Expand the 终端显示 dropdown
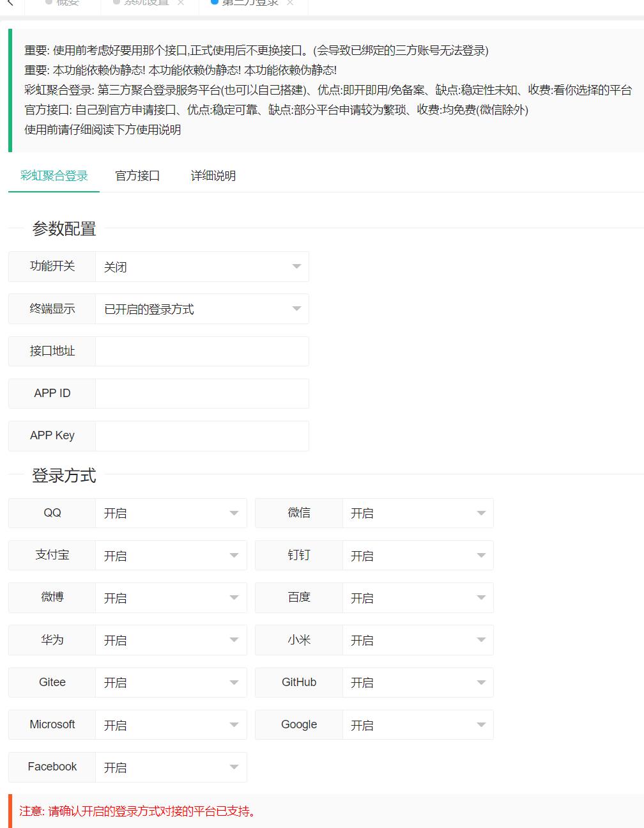The height and width of the screenshot is (828, 644). 201,309
